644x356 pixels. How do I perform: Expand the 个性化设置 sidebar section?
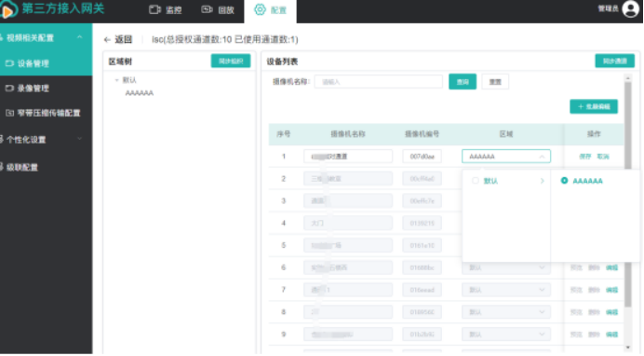(46, 140)
